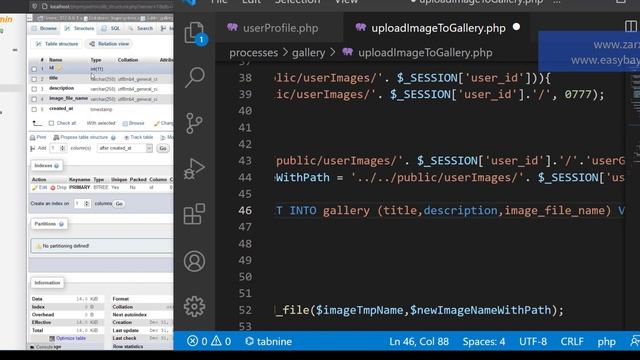Viewport: 640px width, 360px height.
Task: Click 'Spaces: 4' indentation in status bar
Action: (484, 341)
